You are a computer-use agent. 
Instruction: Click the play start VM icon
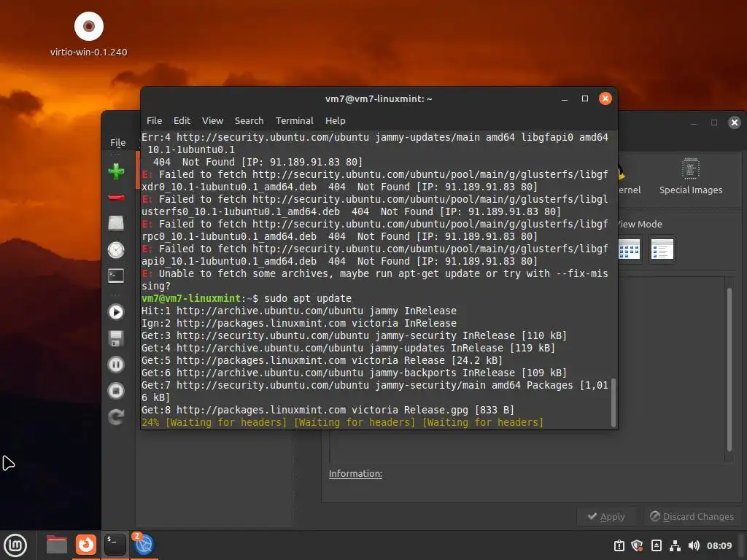click(x=116, y=312)
